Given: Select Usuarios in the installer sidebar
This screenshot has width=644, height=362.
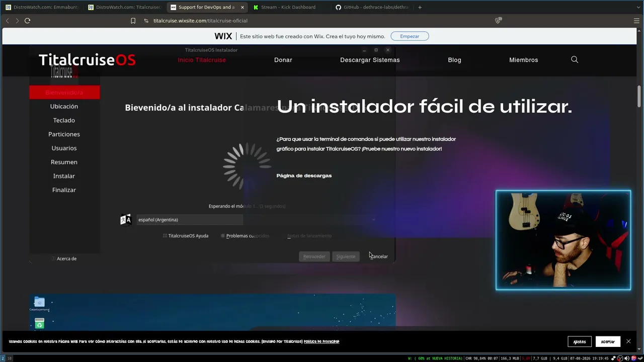Looking at the screenshot, I should pyautogui.click(x=64, y=148).
